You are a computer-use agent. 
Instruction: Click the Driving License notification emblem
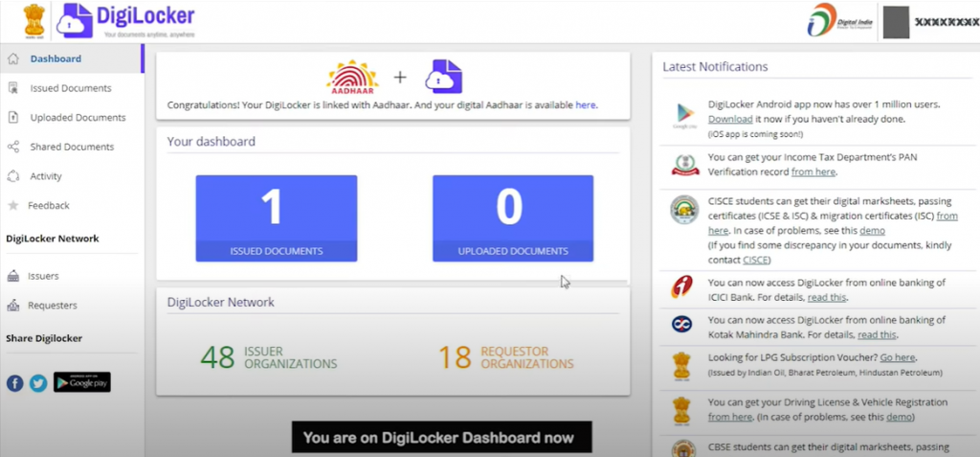(681, 411)
